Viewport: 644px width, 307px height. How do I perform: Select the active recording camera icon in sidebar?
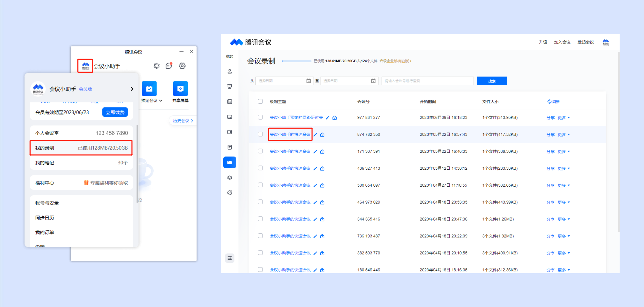[x=230, y=163]
